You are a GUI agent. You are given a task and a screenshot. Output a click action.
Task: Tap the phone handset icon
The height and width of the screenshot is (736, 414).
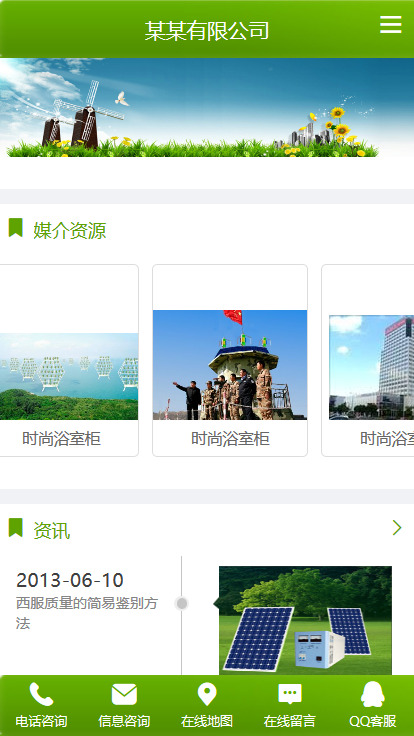[x=41, y=694]
